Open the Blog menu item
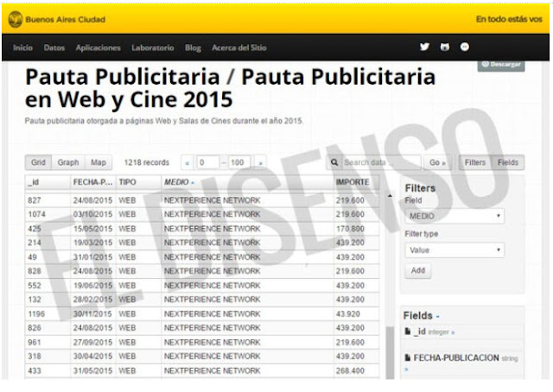Screen dimensions: 553x392 click(193, 47)
